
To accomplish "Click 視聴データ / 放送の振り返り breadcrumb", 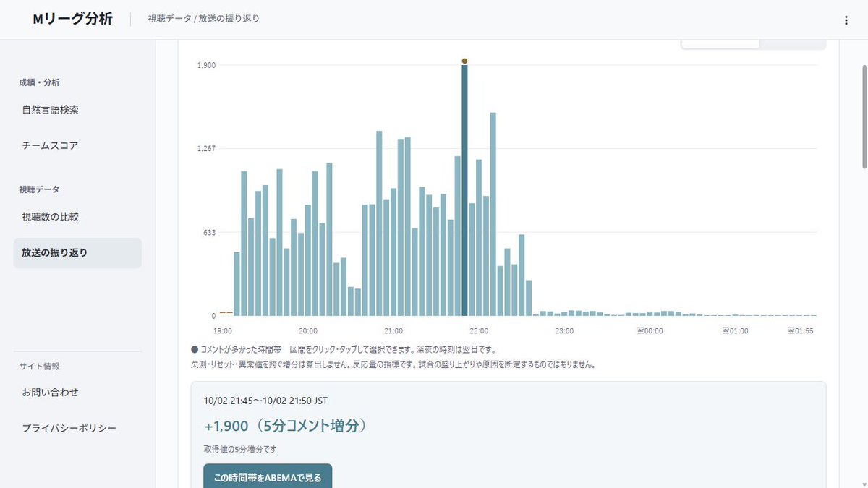I will point(203,19).
